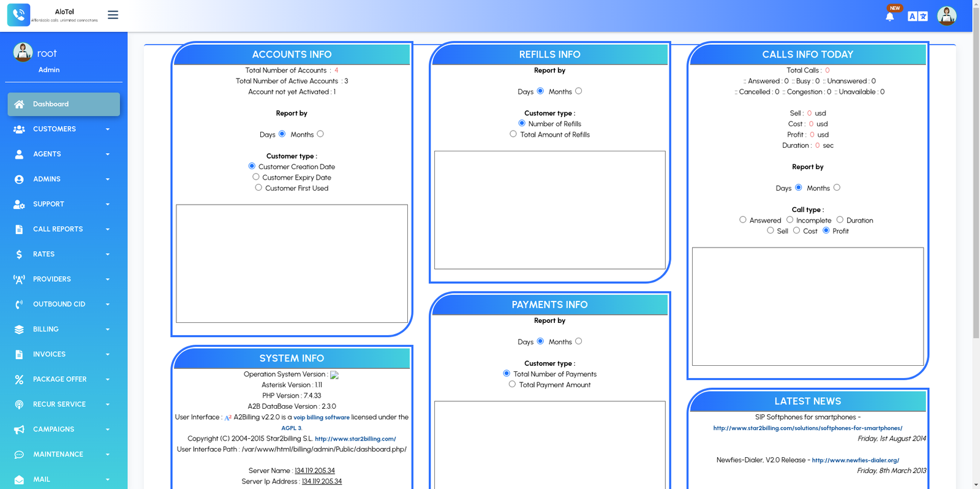Open the user avatar in header

pos(946,16)
